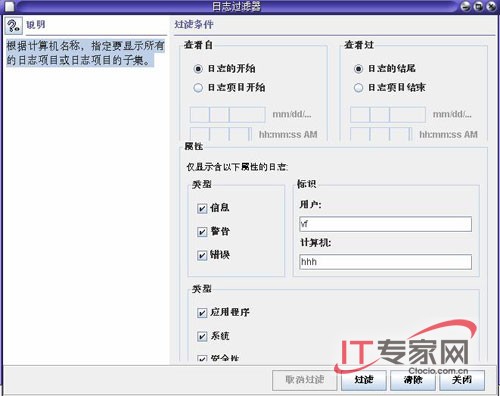The image size is (500, 396).
Task: Click the 查看自 hh:mm:ss time field
Action: click(x=221, y=134)
